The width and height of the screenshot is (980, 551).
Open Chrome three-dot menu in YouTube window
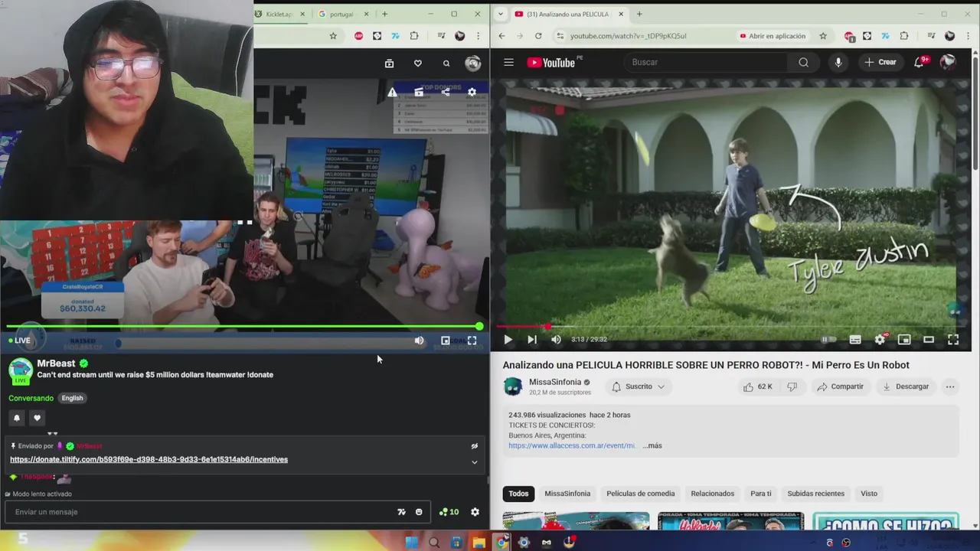[x=968, y=36]
